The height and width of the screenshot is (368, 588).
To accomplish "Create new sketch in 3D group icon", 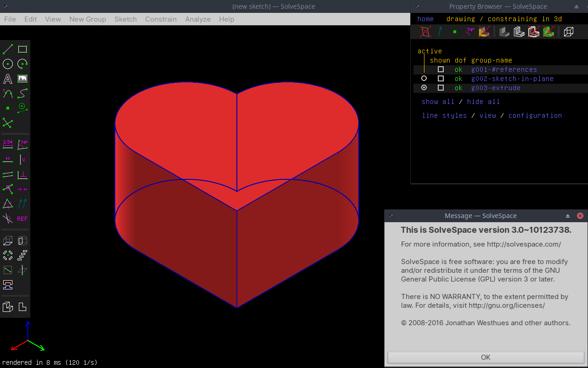I will pyautogui.click(x=23, y=270).
